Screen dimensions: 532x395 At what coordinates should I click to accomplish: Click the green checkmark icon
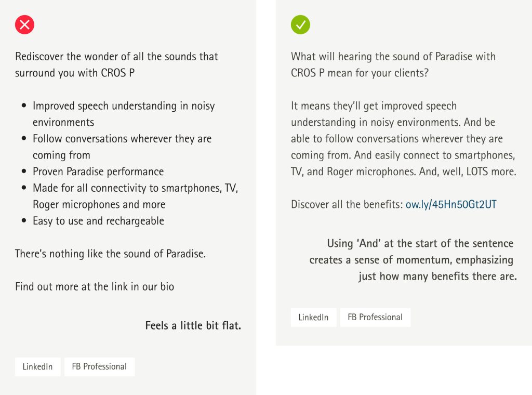coord(300,25)
